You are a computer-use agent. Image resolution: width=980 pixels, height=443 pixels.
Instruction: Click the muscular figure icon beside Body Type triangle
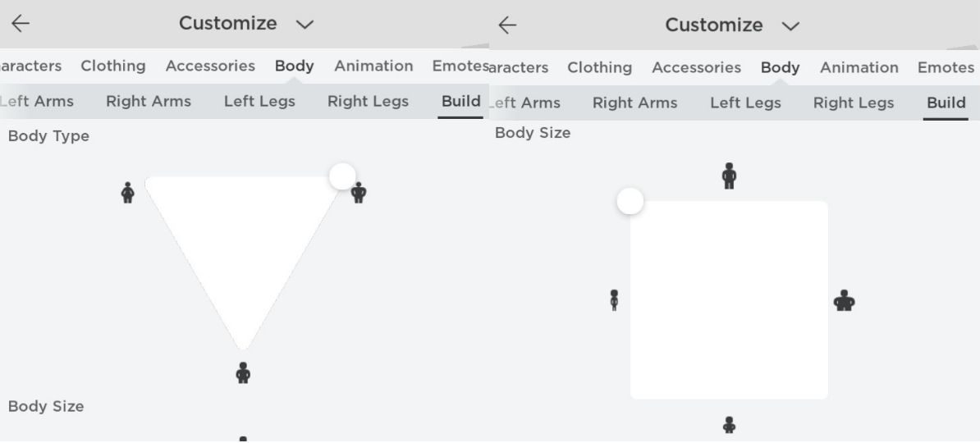click(x=359, y=194)
